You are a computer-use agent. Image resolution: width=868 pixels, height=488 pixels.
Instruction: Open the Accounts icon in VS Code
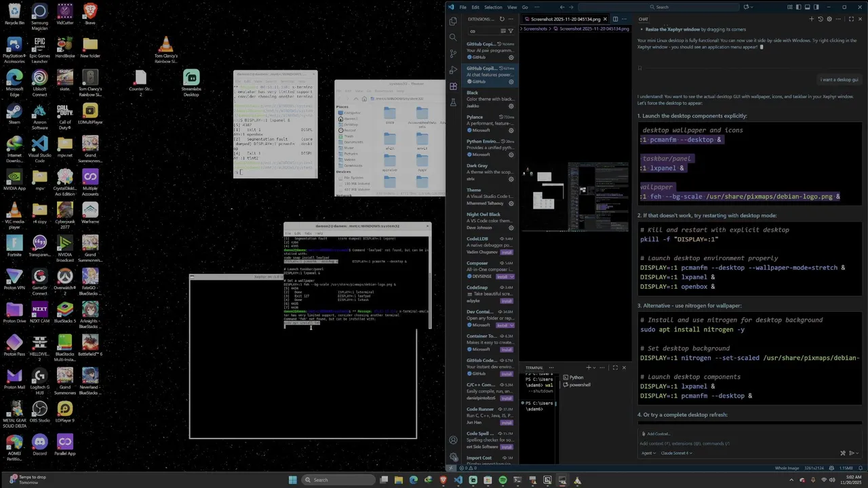(453, 440)
